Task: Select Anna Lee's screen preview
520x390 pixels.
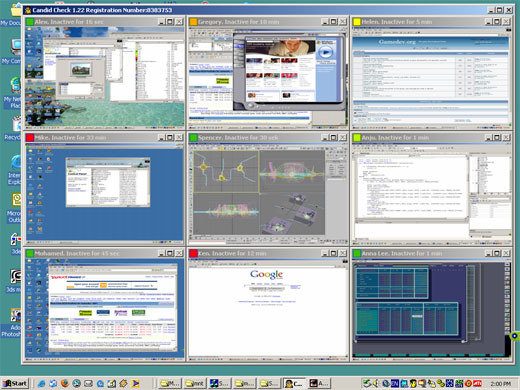Action: (432, 309)
